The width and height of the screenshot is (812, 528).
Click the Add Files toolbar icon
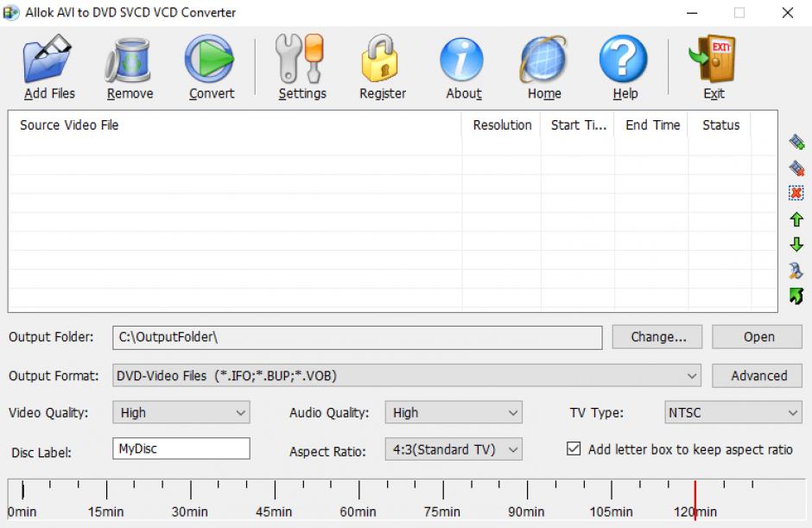point(48,59)
